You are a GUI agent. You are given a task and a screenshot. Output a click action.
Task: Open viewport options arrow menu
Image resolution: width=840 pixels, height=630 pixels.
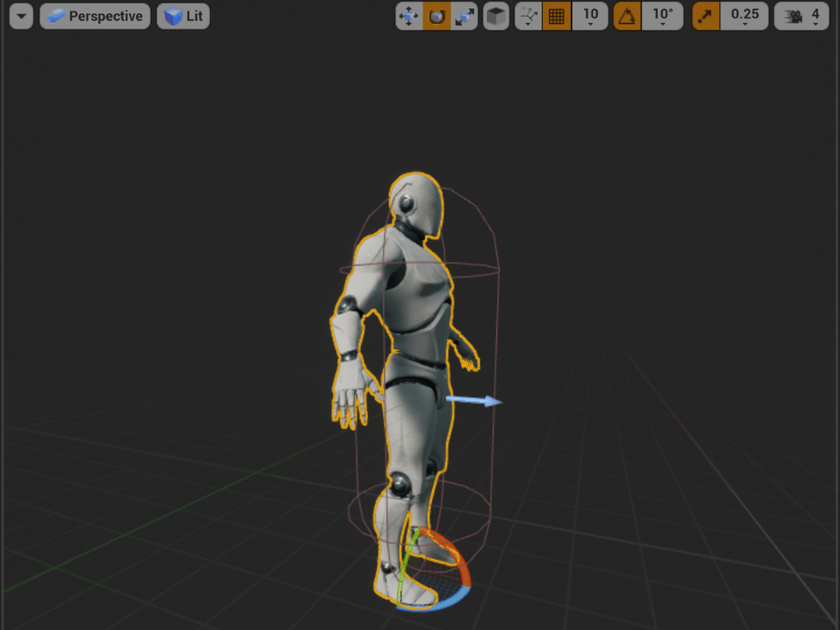coord(21,16)
